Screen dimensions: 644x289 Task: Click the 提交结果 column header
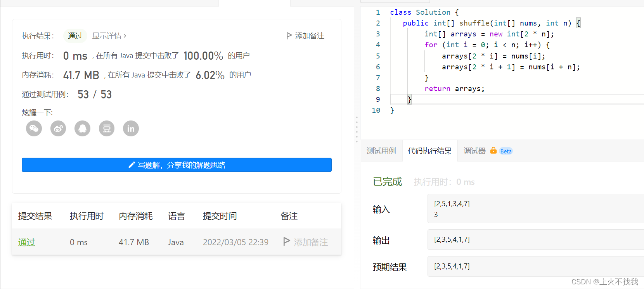point(35,216)
